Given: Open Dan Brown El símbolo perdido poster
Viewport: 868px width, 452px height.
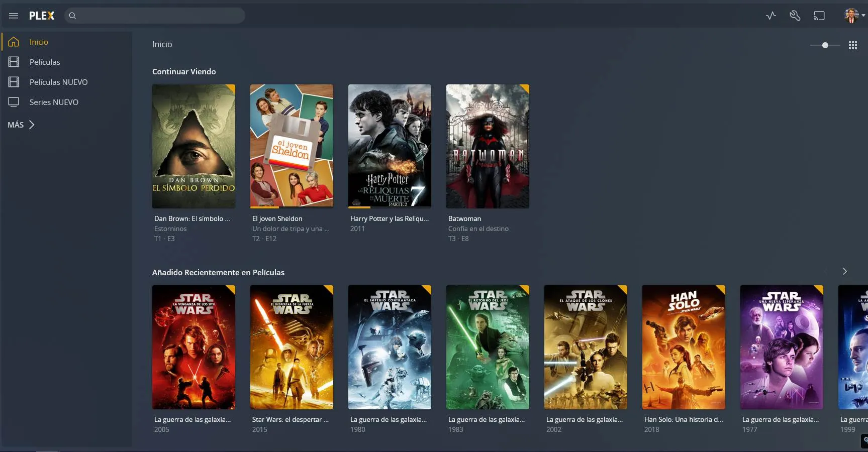Looking at the screenshot, I should pos(194,146).
